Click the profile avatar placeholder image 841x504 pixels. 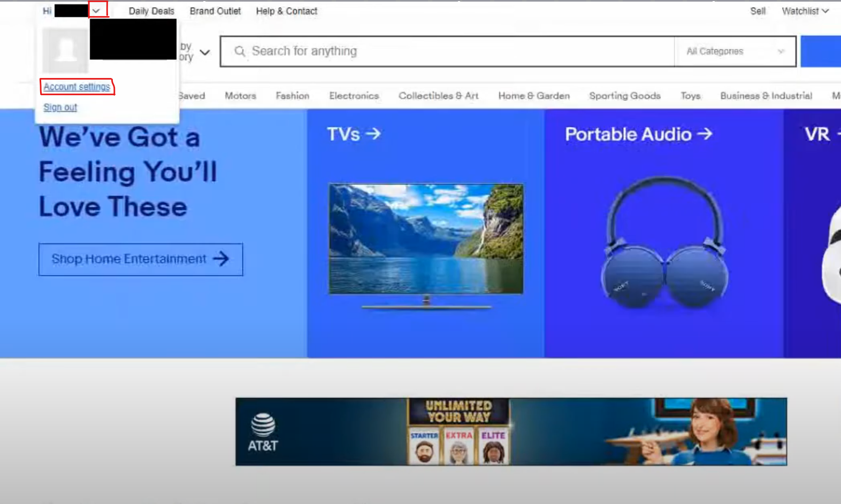pos(65,51)
